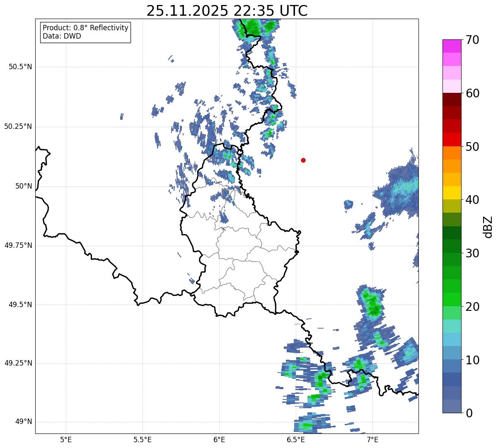
Task: Select the 5.5°E longitude label
Action: point(143,440)
